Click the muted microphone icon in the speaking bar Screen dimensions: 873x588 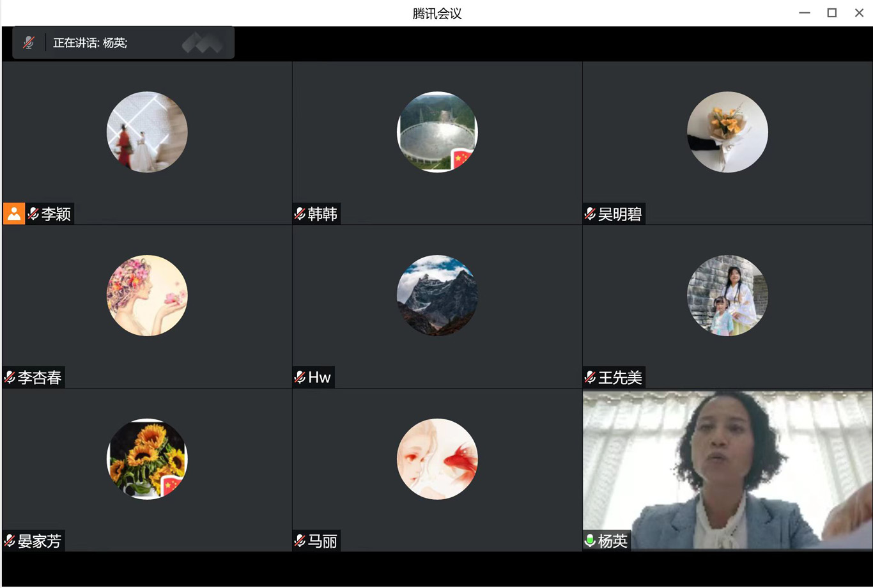[x=29, y=43]
